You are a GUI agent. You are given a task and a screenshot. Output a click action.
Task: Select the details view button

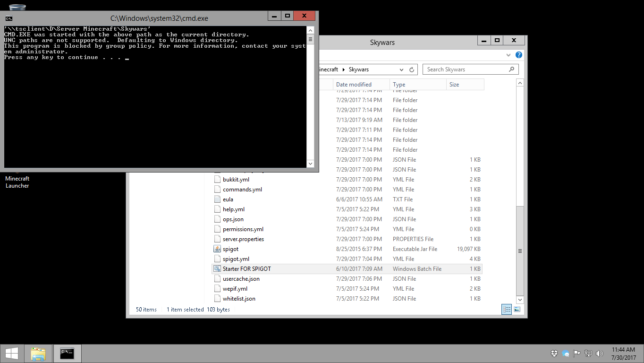507,310
